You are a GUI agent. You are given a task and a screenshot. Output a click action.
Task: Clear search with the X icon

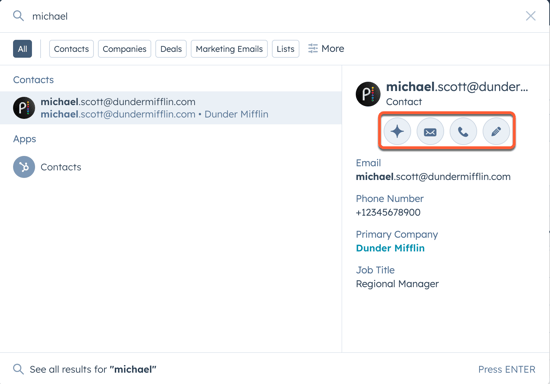point(530,16)
